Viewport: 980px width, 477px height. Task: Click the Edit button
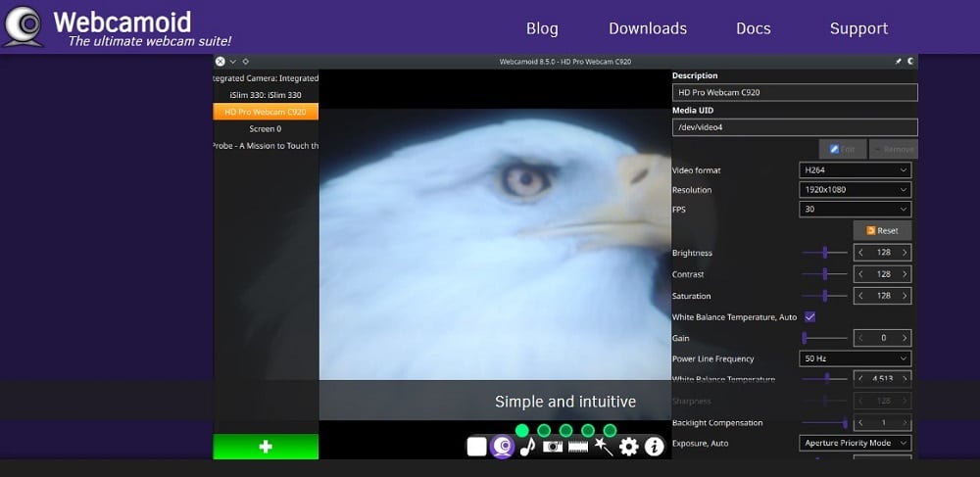[x=843, y=149]
